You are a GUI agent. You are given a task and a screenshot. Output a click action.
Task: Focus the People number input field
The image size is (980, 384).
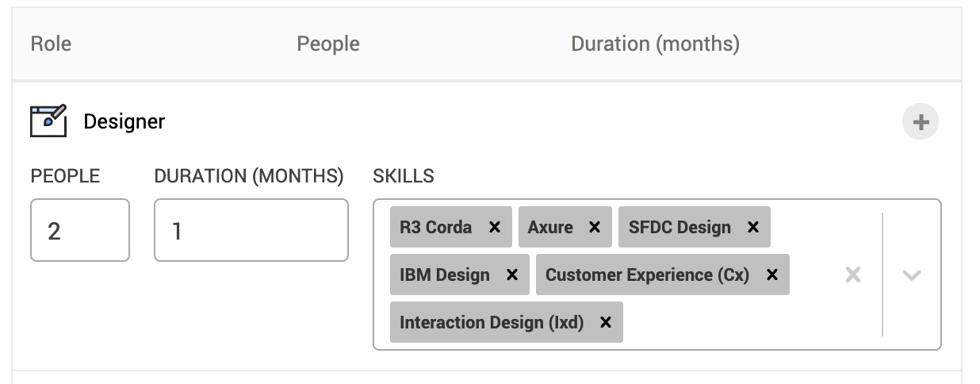79,230
